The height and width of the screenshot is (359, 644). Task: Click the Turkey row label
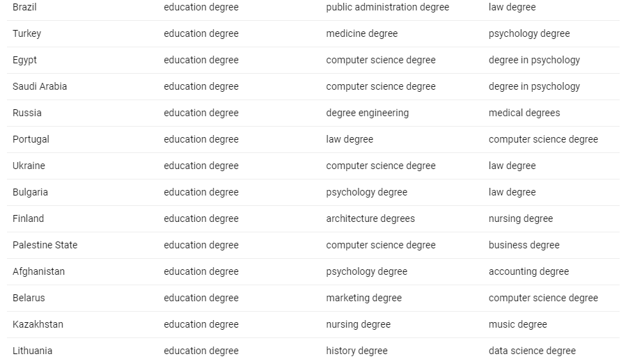(26, 33)
